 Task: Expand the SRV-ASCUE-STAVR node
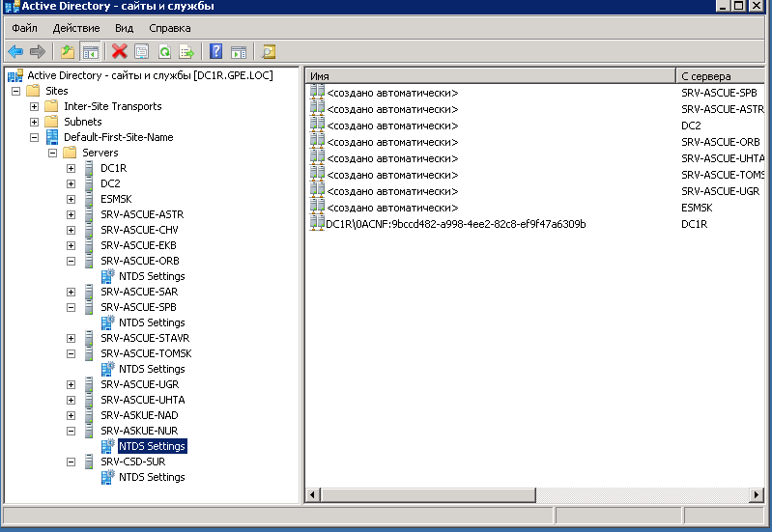click(x=71, y=338)
